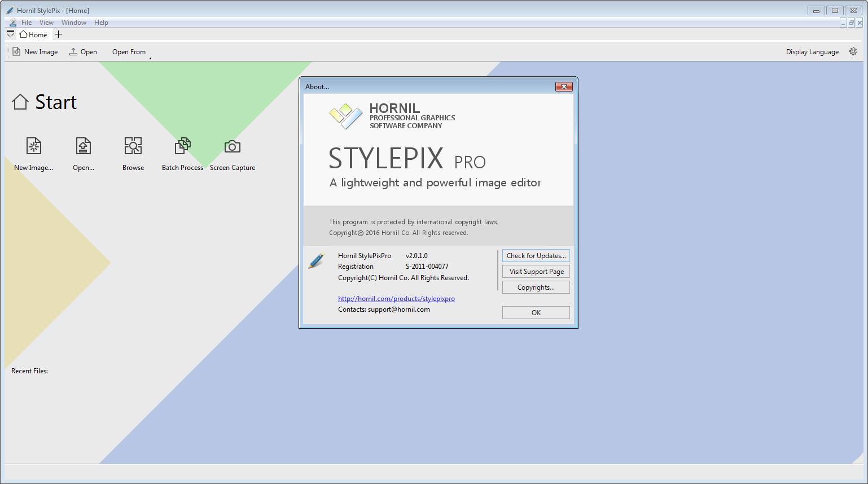Open the Copyrights... button
Image resolution: width=868 pixels, height=484 pixels.
pyautogui.click(x=536, y=287)
